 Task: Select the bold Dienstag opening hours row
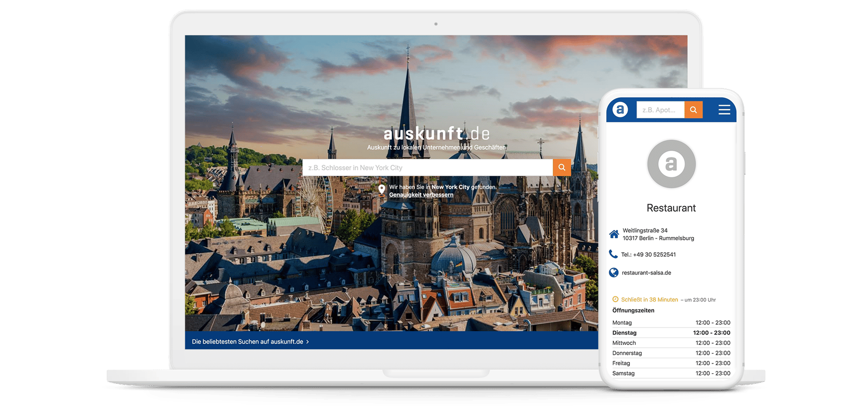(x=671, y=333)
